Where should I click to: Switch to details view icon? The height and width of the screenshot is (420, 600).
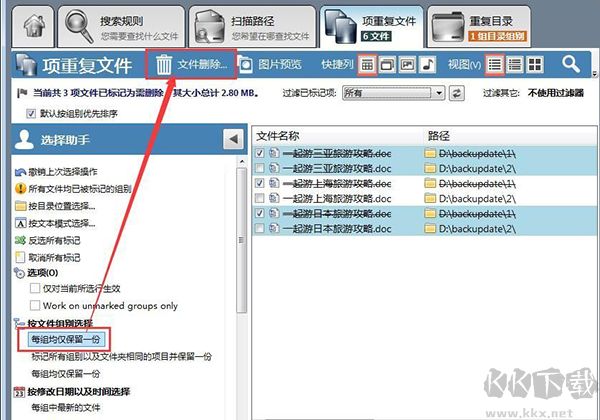click(515, 65)
